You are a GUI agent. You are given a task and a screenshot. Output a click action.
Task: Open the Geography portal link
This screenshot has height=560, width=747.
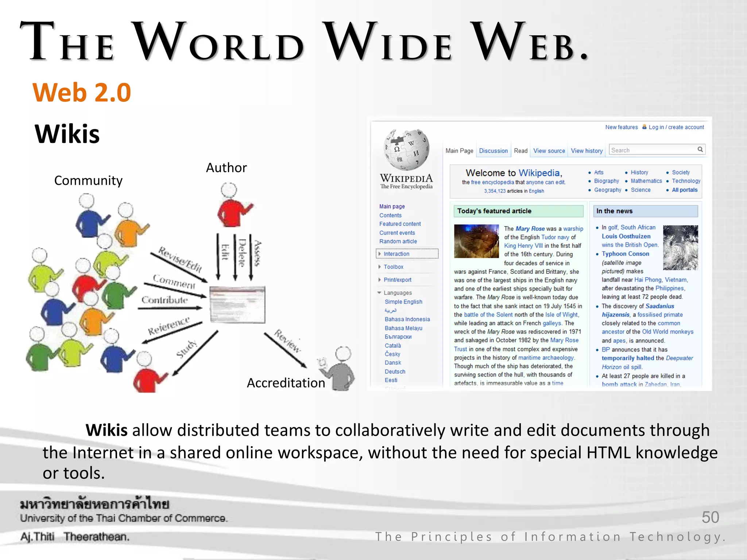608,190
